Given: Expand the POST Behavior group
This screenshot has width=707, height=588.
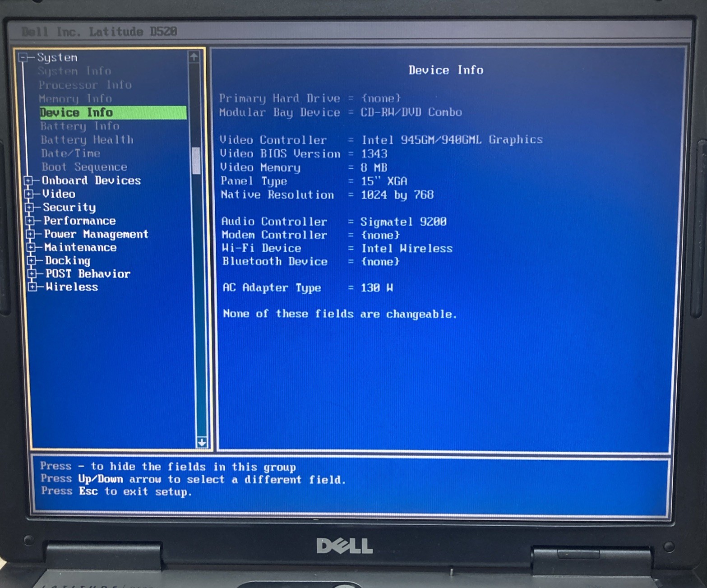Looking at the screenshot, I should 32,273.
